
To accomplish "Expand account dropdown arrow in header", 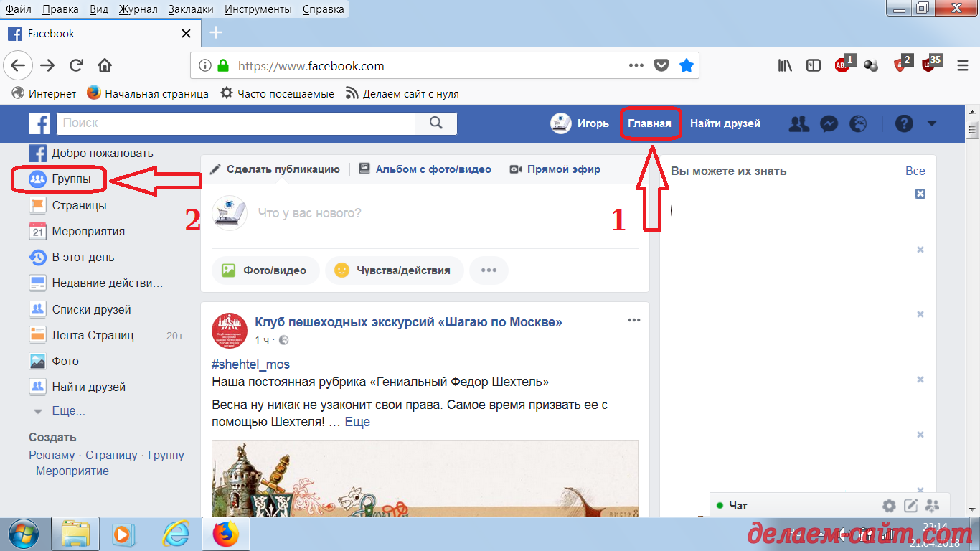I will click(x=932, y=123).
